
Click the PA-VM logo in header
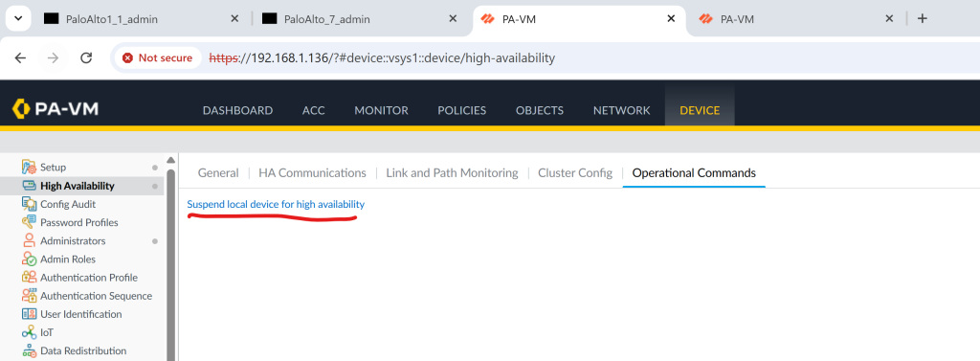click(55, 109)
